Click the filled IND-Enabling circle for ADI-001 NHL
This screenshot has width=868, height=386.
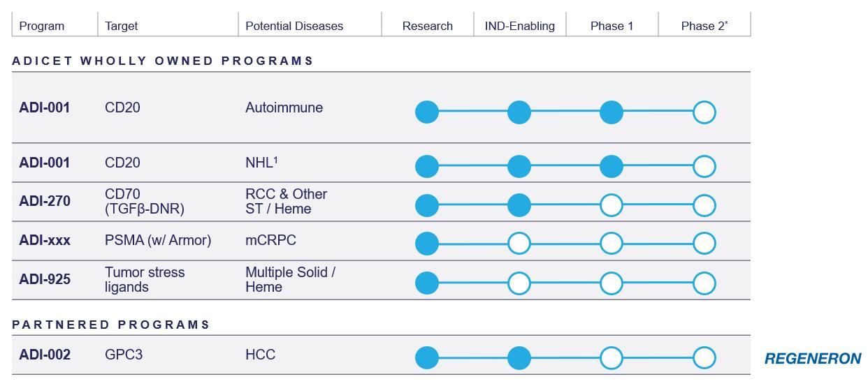tap(519, 166)
